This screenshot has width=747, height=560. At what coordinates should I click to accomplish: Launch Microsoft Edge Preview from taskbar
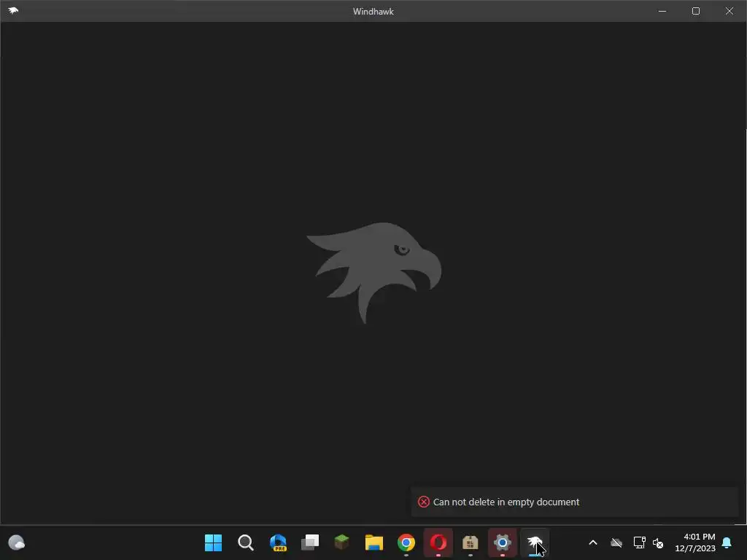coord(278,542)
